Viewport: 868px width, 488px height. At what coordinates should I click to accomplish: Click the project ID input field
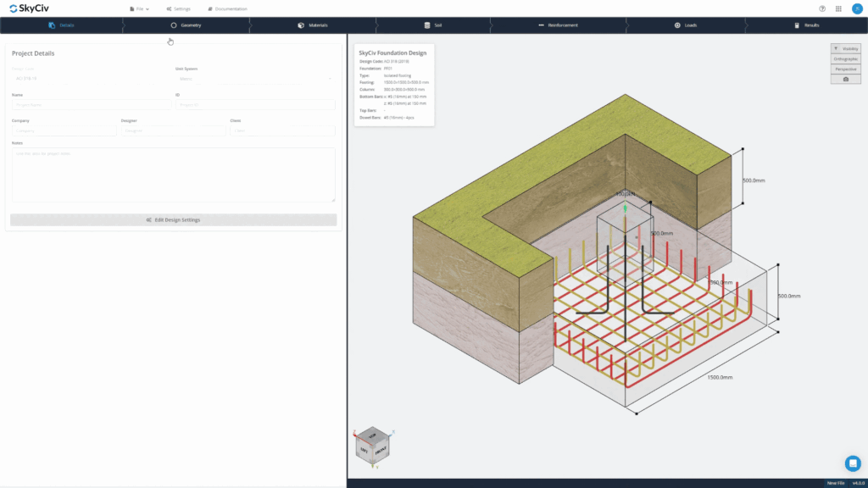tap(255, 104)
